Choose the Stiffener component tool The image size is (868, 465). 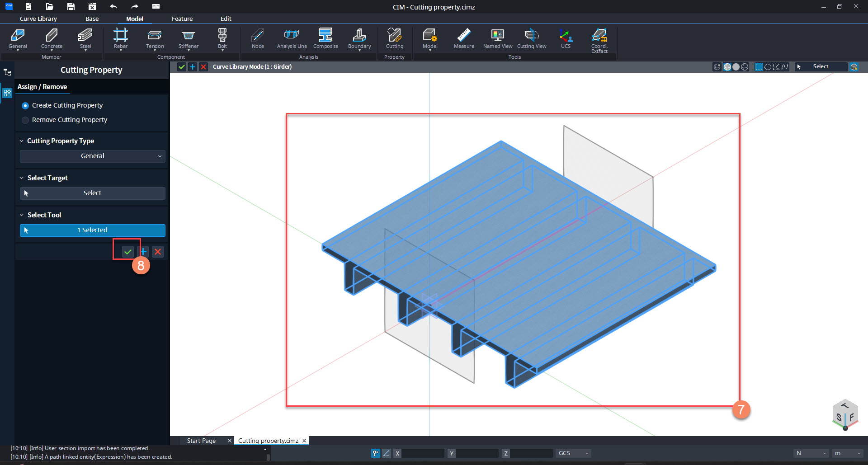(x=189, y=39)
